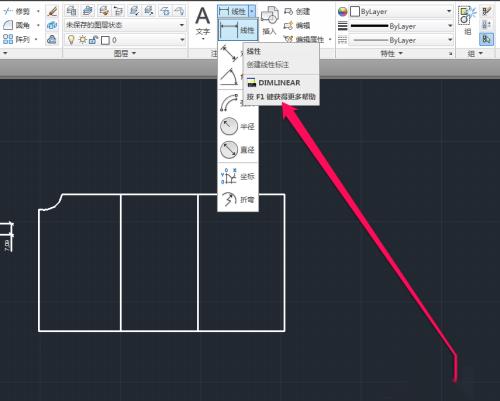Click the blue 3D box icon below the eraser
The image size is (500, 401).
52,25
